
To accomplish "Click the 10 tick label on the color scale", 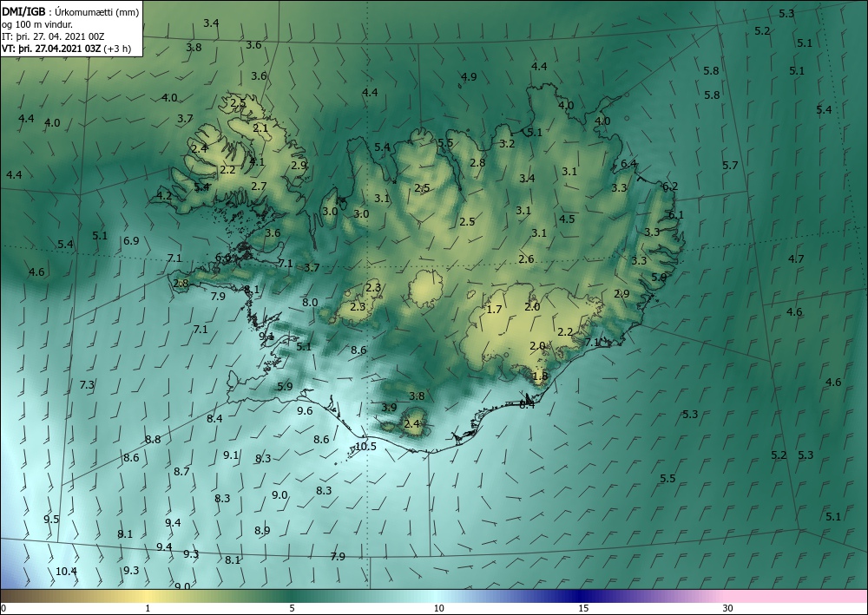I will 438,608.
